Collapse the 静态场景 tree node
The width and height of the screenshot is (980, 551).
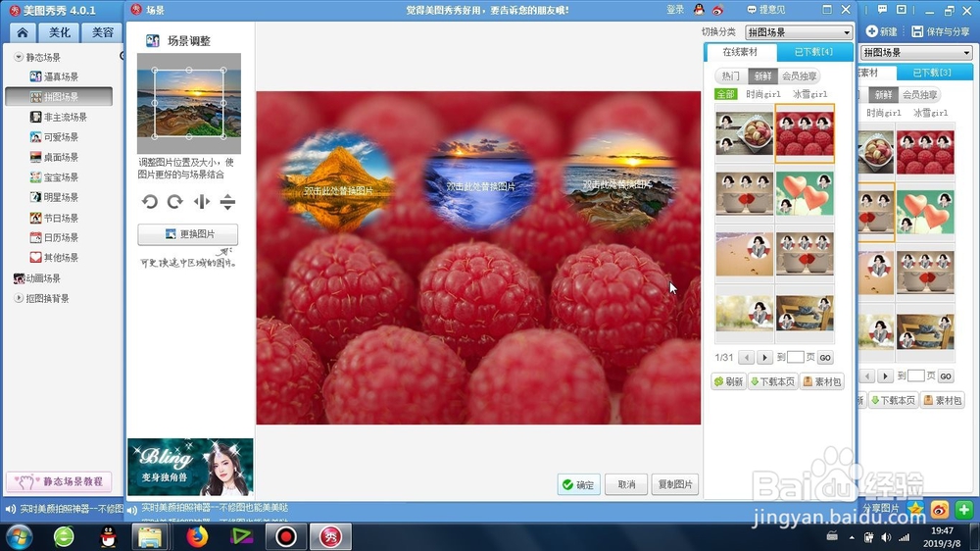click(18, 57)
